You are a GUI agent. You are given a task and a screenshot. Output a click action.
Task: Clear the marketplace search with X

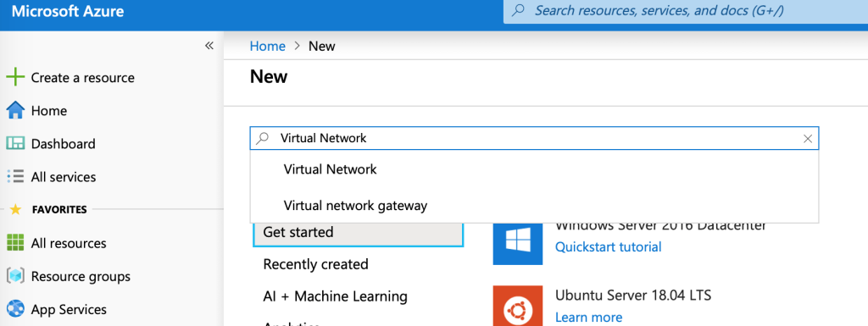pyautogui.click(x=808, y=139)
